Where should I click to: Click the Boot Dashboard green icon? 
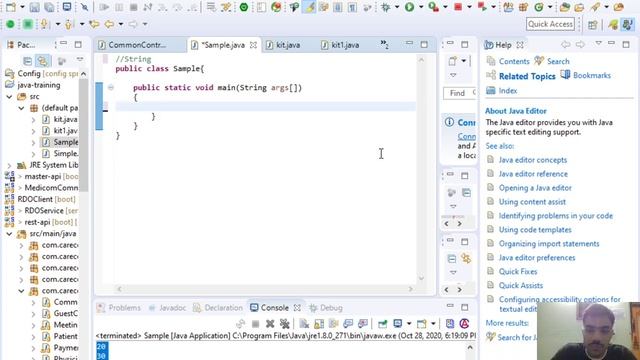click(244, 7)
